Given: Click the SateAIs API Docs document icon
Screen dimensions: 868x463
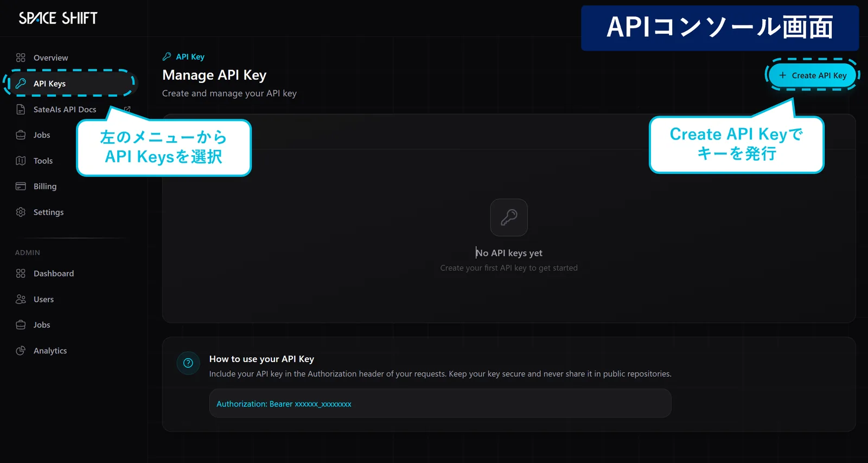Looking at the screenshot, I should point(21,109).
